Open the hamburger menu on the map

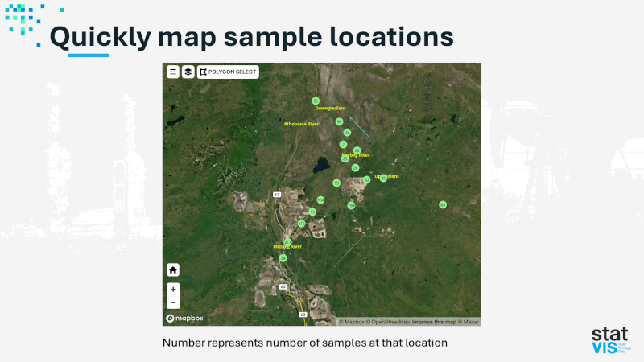[x=173, y=72]
